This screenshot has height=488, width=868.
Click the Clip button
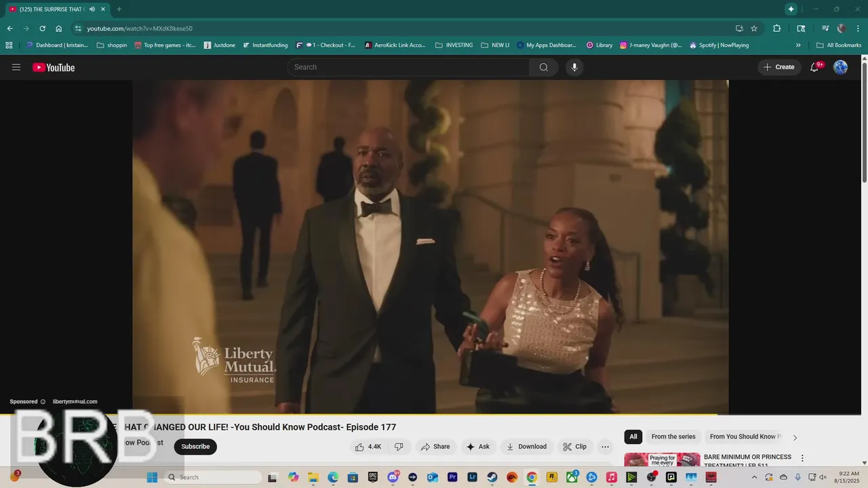click(x=574, y=447)
